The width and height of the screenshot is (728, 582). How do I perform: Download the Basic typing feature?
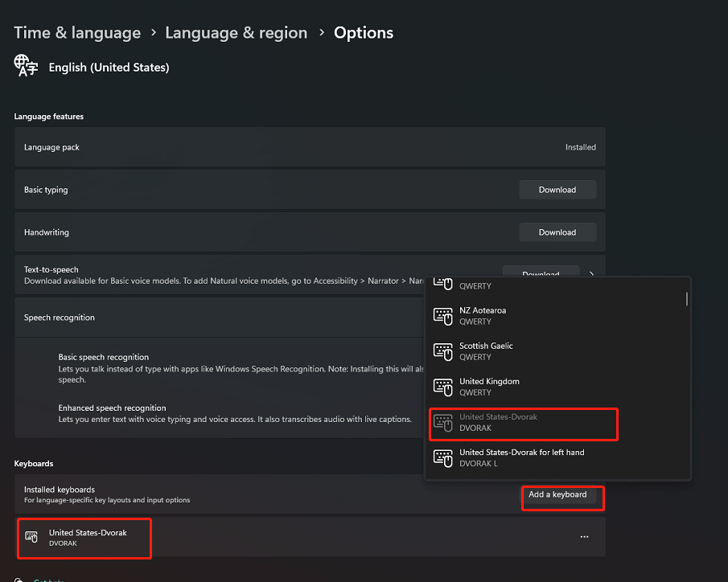click(x=557, y=190)
